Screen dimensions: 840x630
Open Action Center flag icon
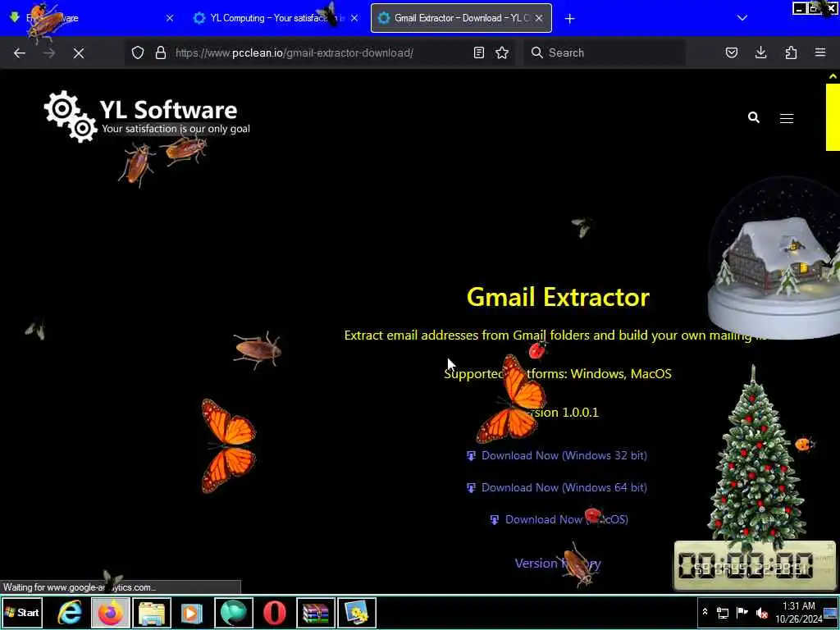coord(742,612)
